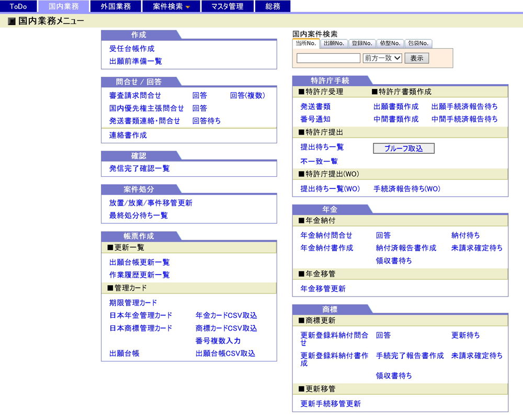Focus the 国内案件検索 text field
Screen dimensions: 523x420
[x=328, y=58]
